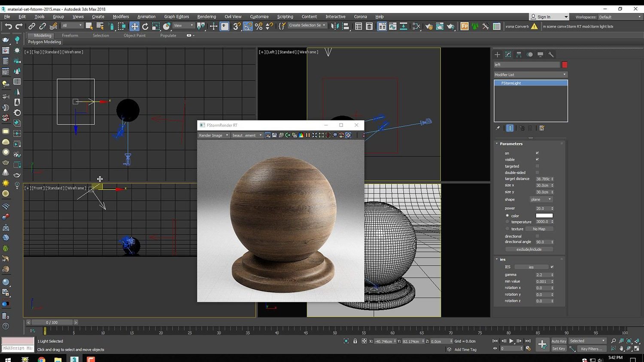644x362 pixels.
Task: Open the 'beaut...ement' dropdown in FStormRender window
Action: (247, 135)
